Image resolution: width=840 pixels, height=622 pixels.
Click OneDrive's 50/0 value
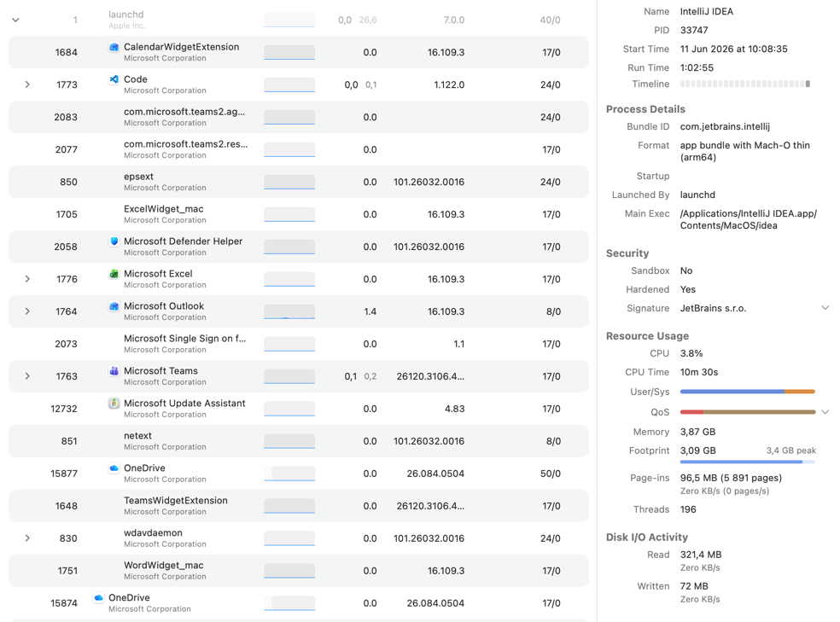[x=550, y=474]
